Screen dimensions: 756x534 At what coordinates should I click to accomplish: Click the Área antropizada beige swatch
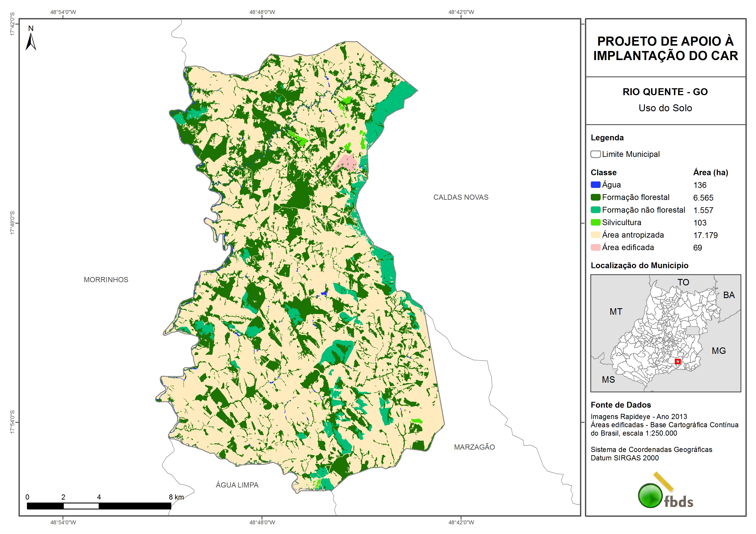click(x=595, y=235)
